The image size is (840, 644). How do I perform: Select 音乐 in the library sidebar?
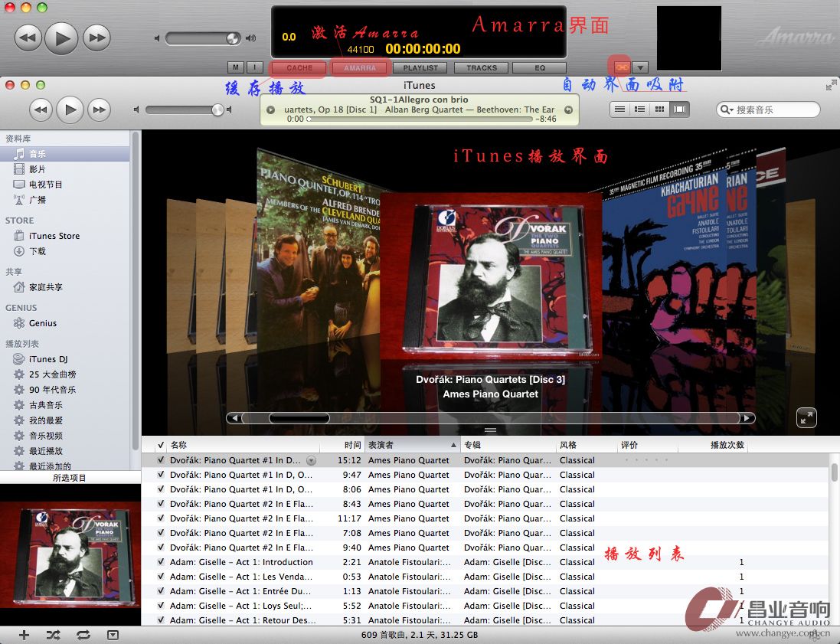(x=65, y=154)
